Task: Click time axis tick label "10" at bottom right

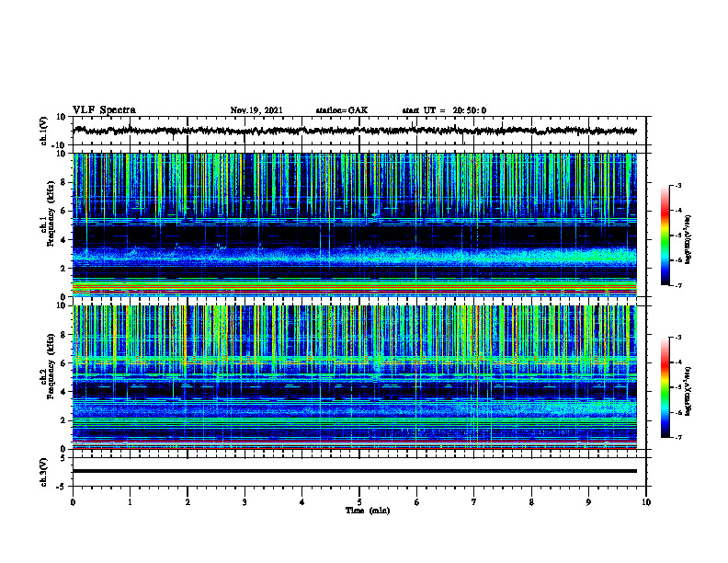Action: click(x=646, y=502)
